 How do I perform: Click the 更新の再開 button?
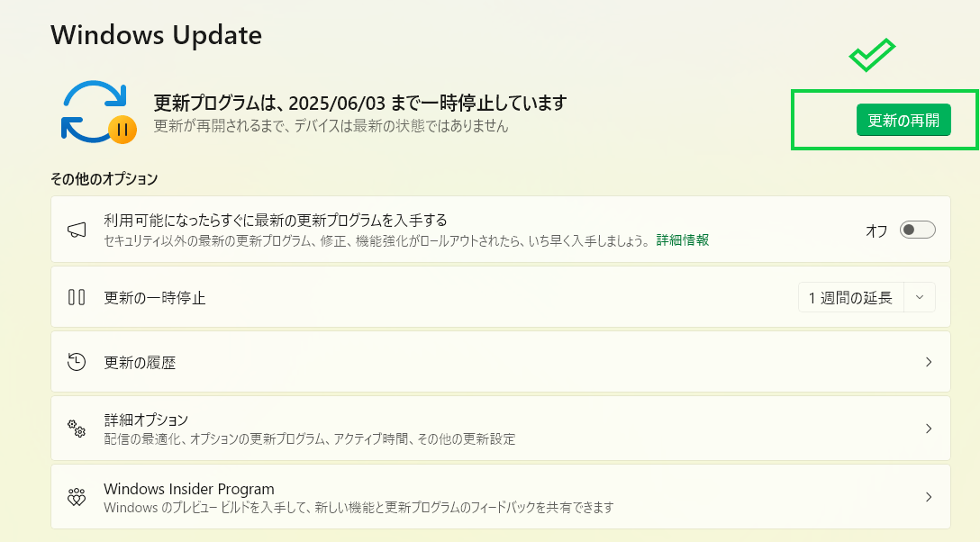903,120
